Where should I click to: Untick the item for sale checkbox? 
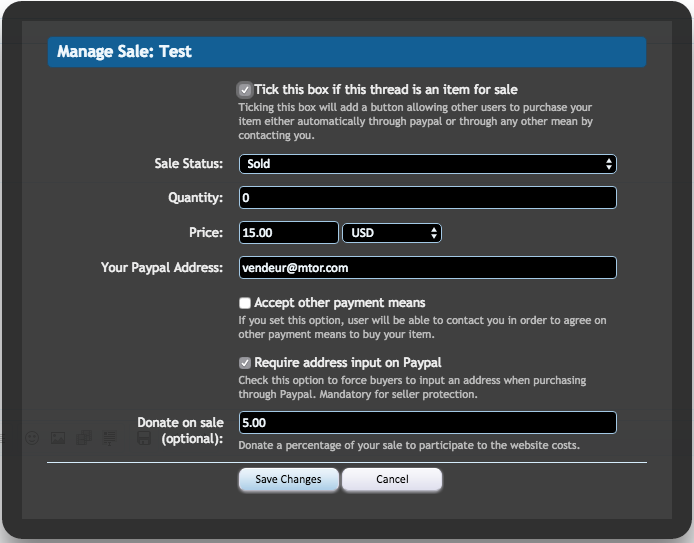[245, 90]
